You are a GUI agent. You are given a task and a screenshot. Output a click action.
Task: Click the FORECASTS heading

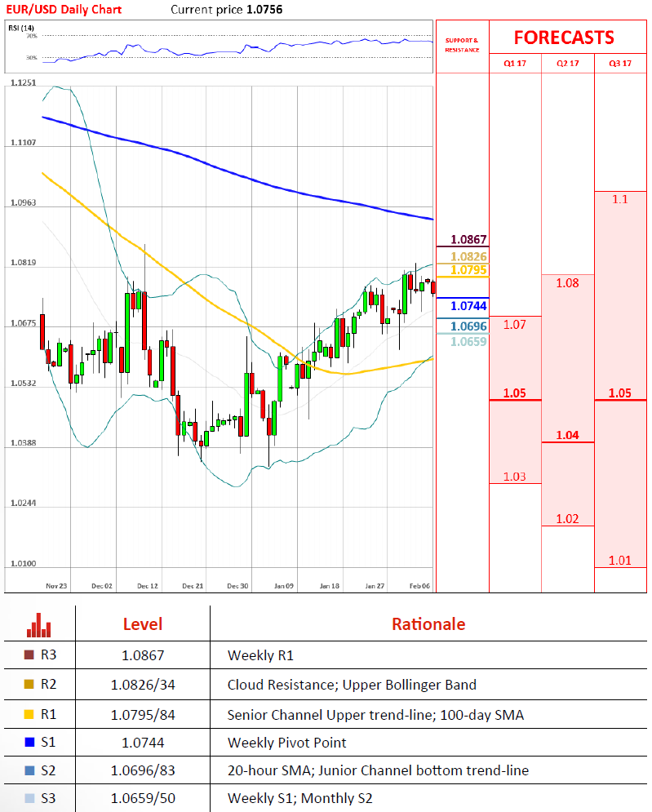coord(564,38)
